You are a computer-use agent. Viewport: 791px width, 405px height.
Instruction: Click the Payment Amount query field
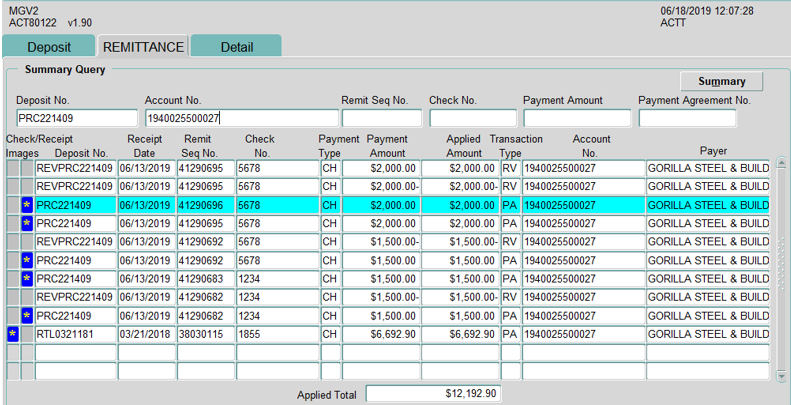[x=577, y=118]
